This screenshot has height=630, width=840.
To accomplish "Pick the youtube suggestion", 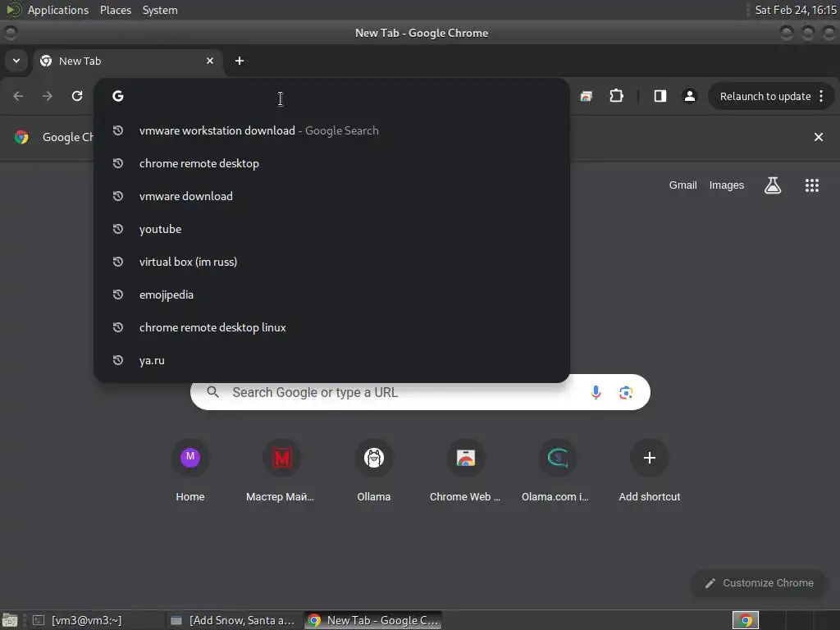I will [331, 230].
